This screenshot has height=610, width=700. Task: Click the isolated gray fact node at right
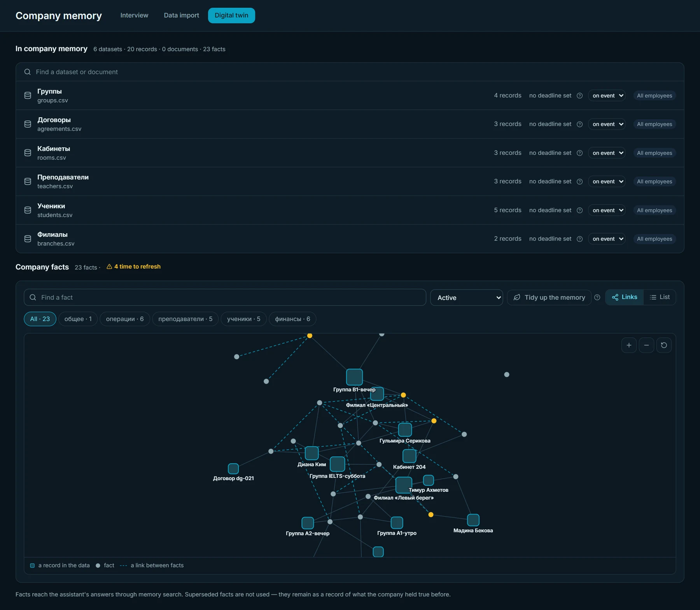[506, 374]
